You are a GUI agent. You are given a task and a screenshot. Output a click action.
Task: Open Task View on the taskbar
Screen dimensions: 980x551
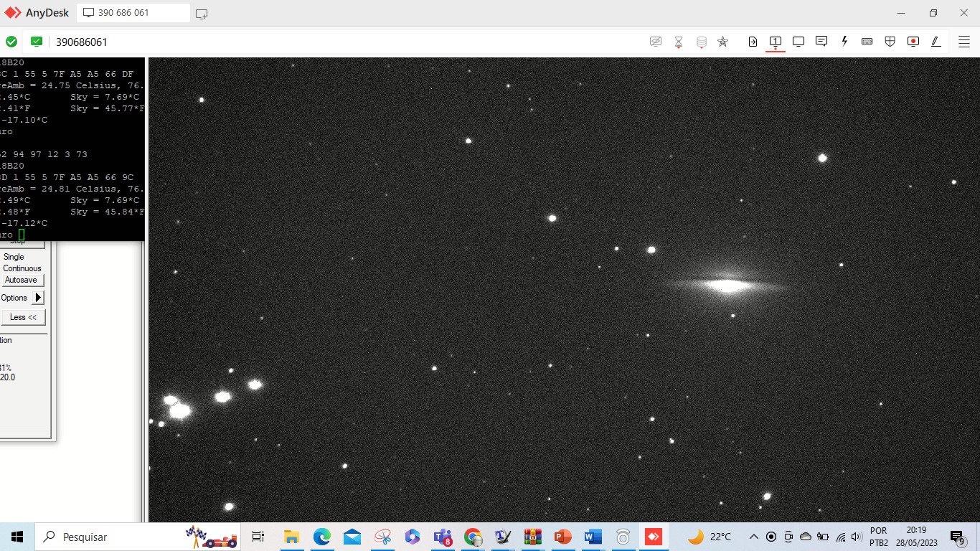coord(258,537)
